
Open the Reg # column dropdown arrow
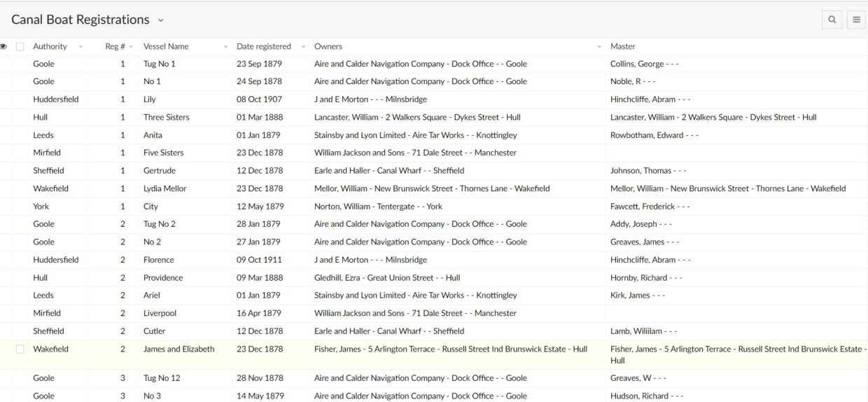(132, 47)
